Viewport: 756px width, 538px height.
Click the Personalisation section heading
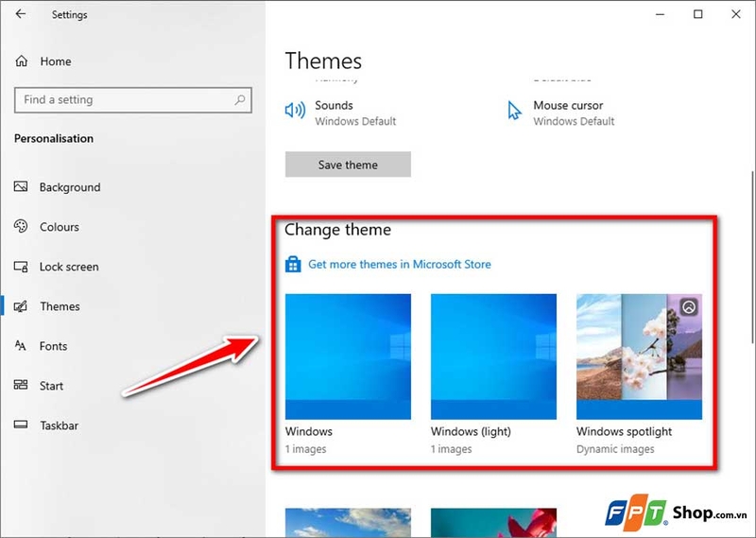coord(54,138)
